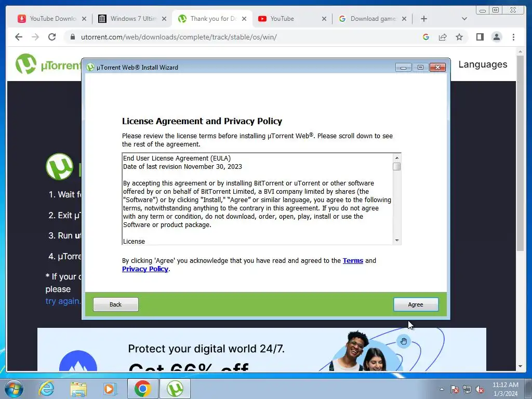
Task: Launch Internet Explorer from the taskbar
Action: click(x=46, y=389)
